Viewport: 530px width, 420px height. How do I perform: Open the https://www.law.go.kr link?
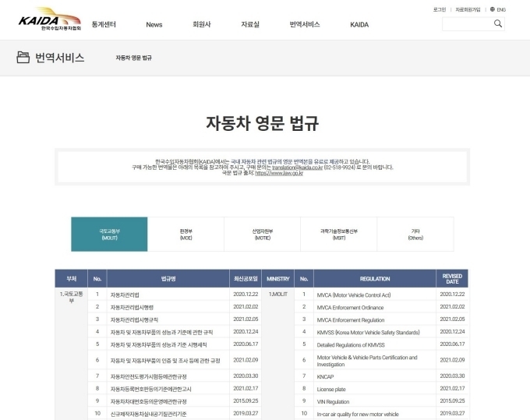[279, 173]
